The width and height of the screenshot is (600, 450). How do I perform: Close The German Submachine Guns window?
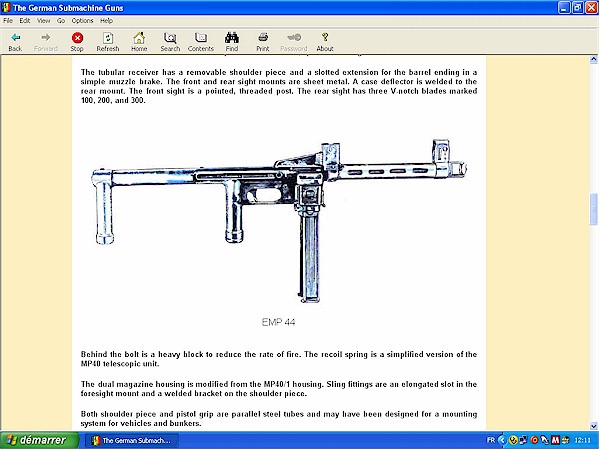[592, 8]
